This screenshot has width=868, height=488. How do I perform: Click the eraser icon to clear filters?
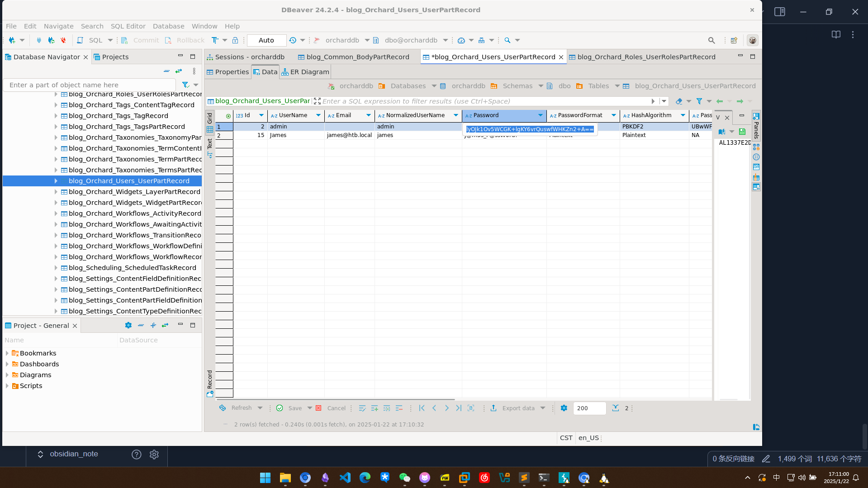coord(679,101)
